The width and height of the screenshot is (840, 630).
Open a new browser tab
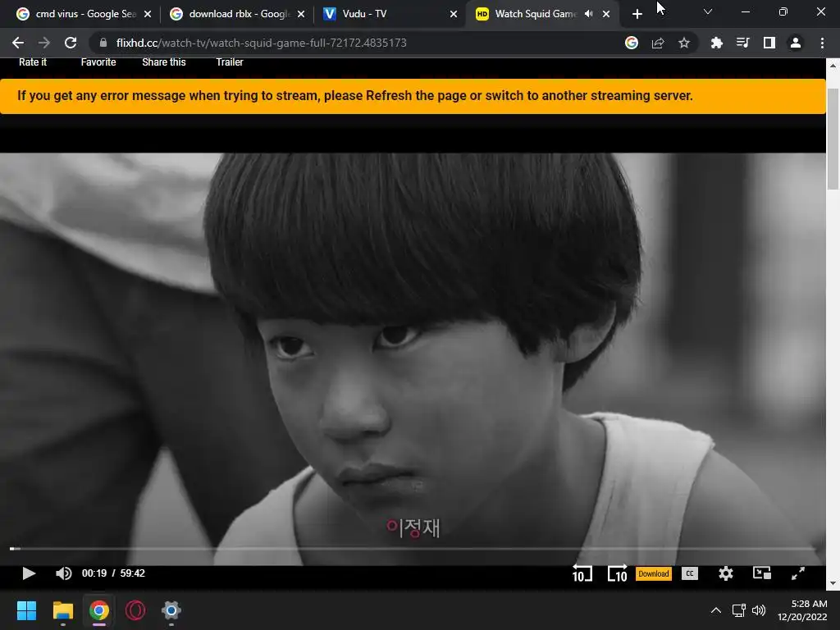(x=637, y=15)
